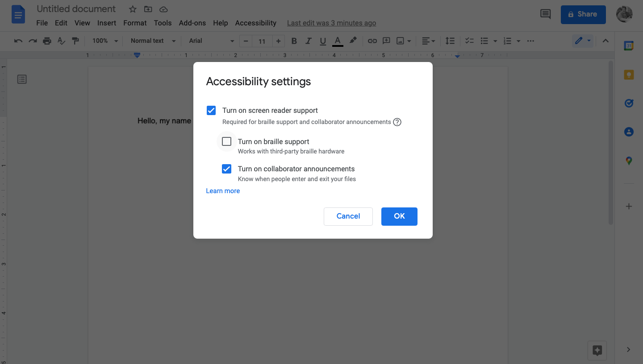Open the Insert menu
This screenshot has height=364, width=643.
[x=107, y=23]
